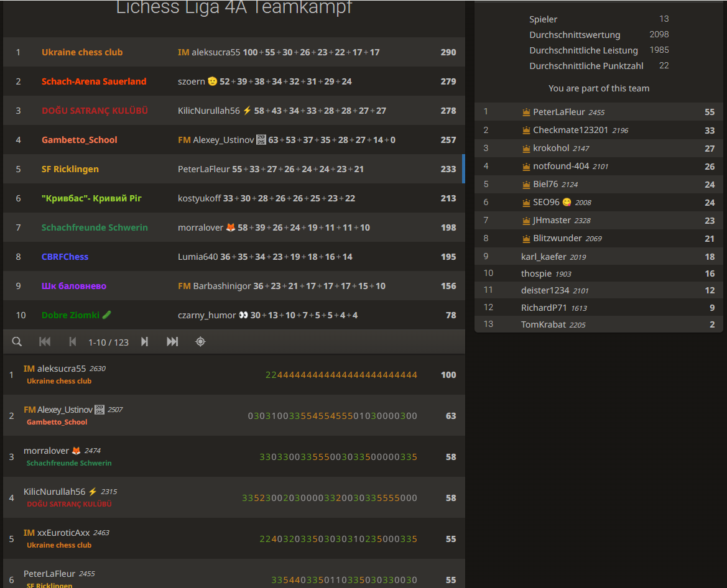
Task: Jump to first page of standings
Action: (45, 342)
